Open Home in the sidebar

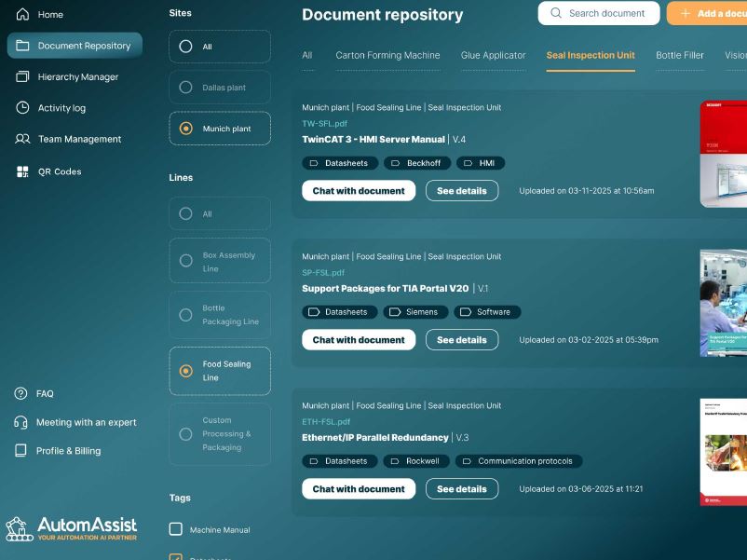tap(50, 14)
